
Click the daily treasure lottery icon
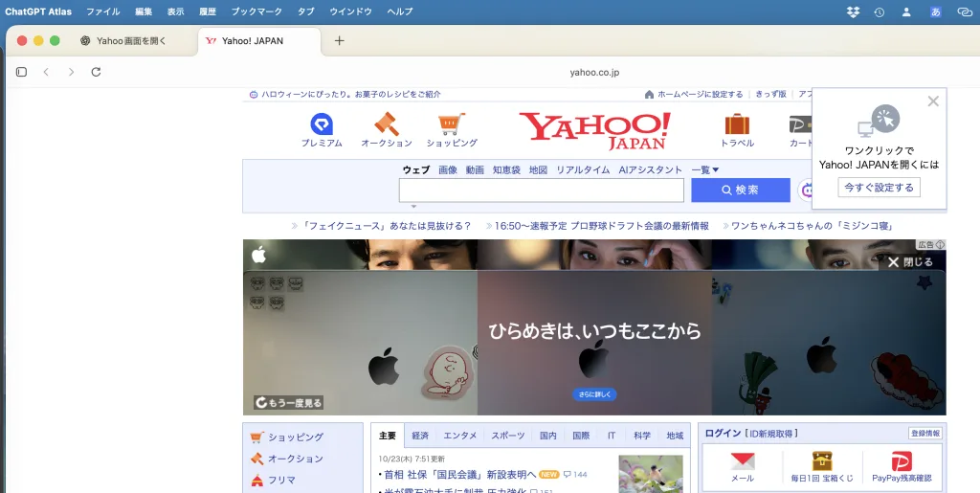click(822, 461)
